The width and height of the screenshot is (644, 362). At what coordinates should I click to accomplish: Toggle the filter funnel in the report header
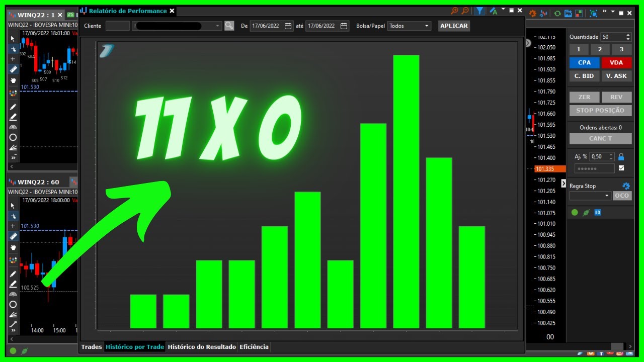point(480,11)
